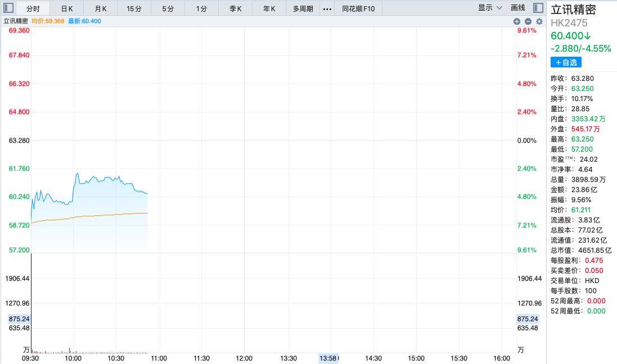
Task: Click the 振幅 9.56% row
Action: pos(570,199)
